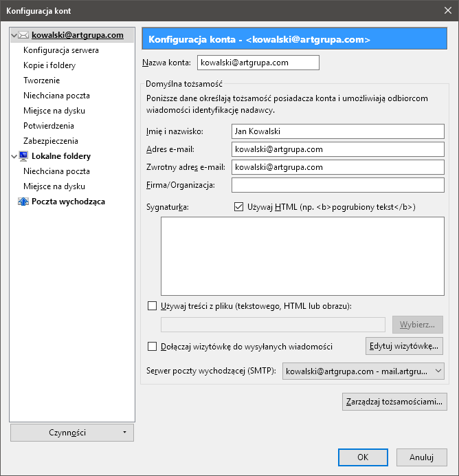Viewport: 459px width, 476px height.
Task: Select Potwierdzenia in the sidebar
Action: pyautogui.click(x=49, y=126)
